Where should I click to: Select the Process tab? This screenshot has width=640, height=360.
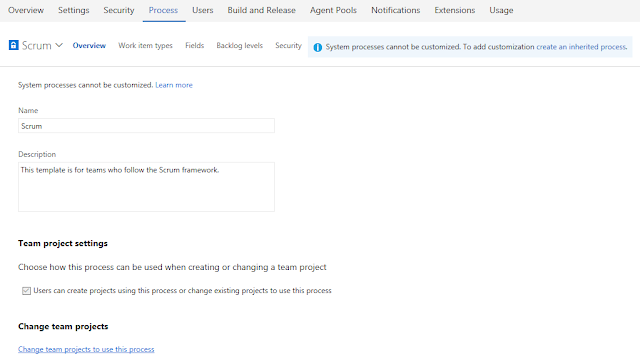(x=163, y=10)
